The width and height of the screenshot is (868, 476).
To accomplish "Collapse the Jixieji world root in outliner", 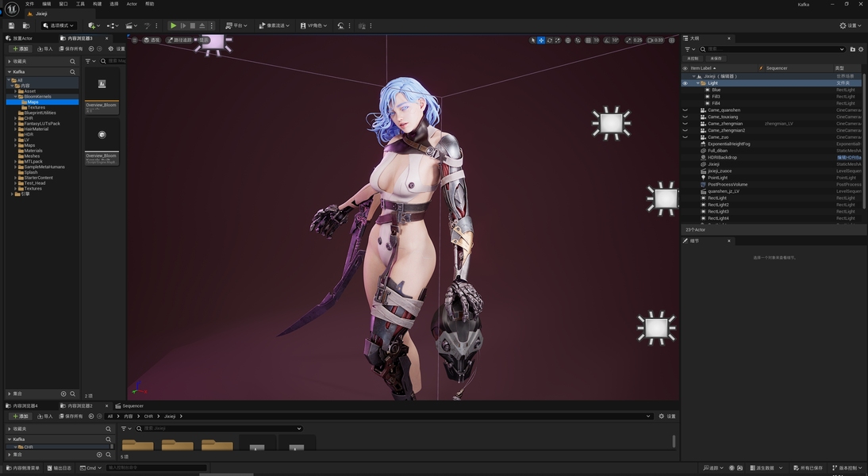I will 693,76.
